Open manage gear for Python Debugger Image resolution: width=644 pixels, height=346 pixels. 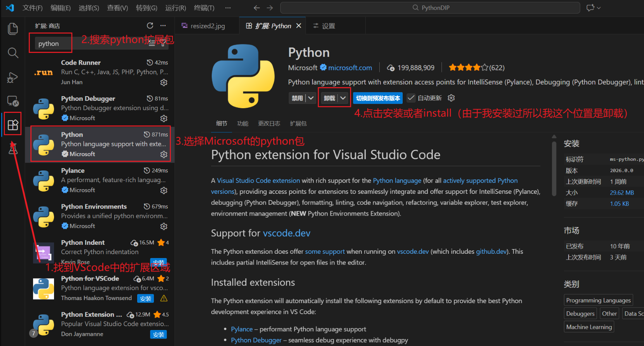tap(164, 118)
